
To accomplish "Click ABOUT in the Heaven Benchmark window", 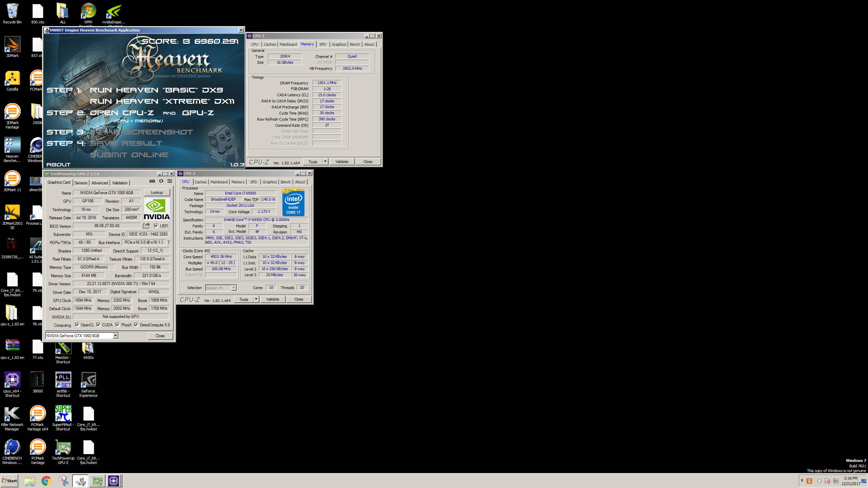I will (58, 164).
